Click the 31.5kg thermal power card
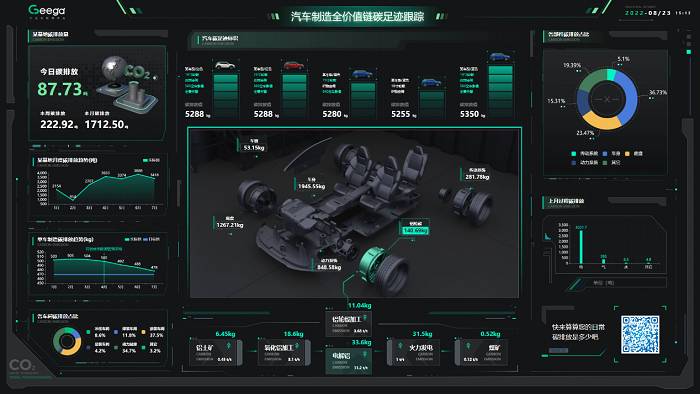 413,352
